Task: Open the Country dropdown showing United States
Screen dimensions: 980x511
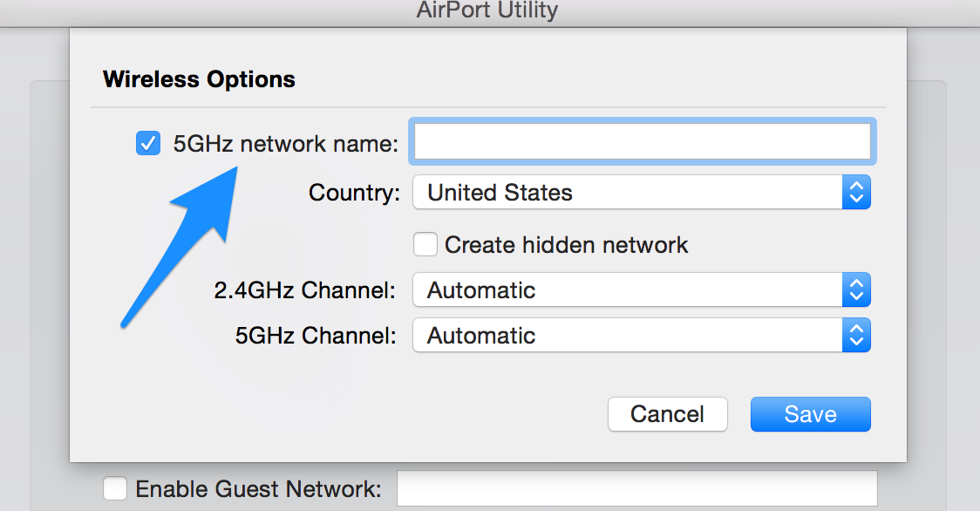Action: (642, 192)
